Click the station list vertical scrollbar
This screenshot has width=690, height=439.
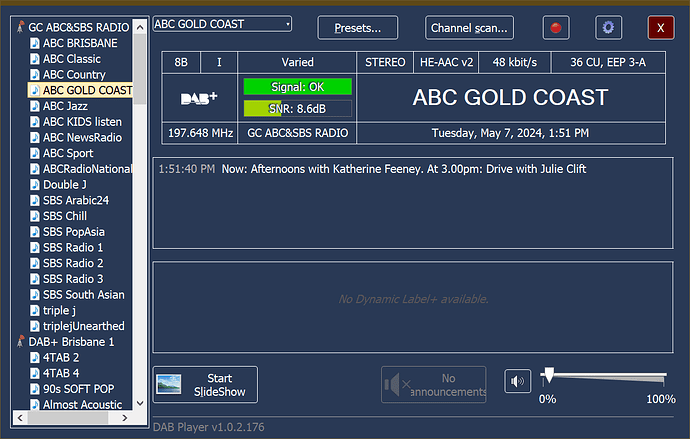(141, 220)
